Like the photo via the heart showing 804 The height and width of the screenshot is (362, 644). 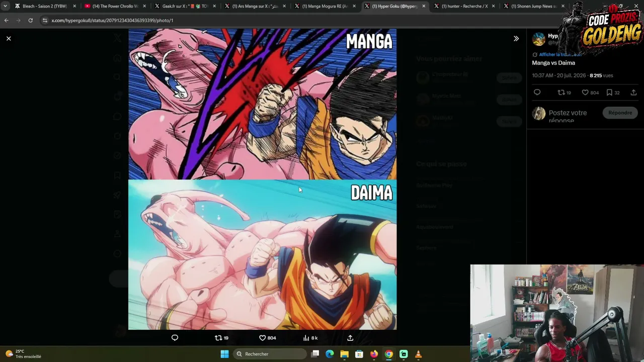point(267,338)
